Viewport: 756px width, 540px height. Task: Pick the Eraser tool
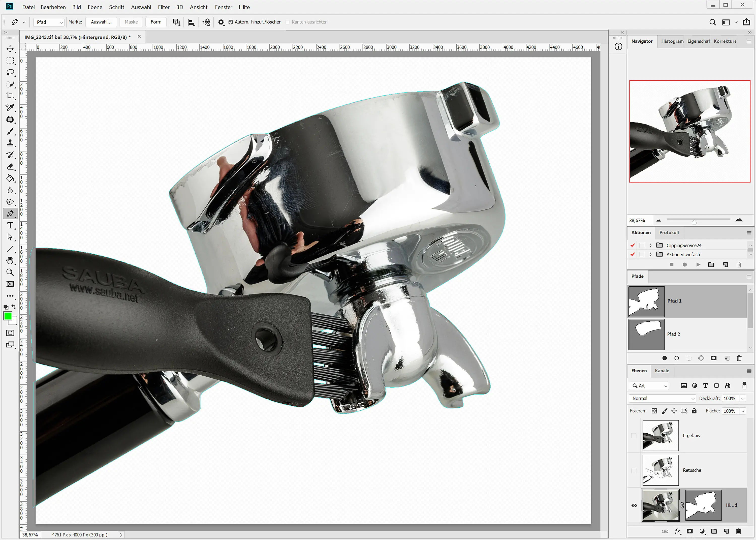(x=10, y=167)
